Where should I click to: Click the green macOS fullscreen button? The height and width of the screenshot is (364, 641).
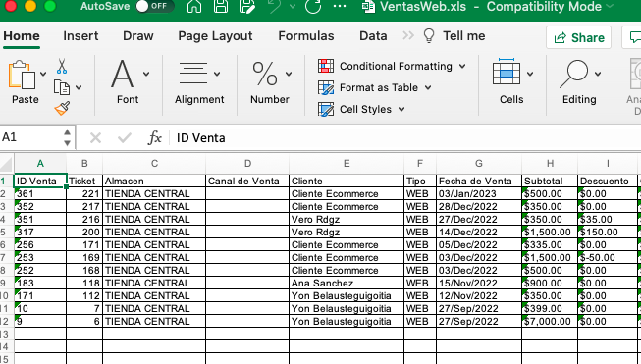click(x=50, y=6)
